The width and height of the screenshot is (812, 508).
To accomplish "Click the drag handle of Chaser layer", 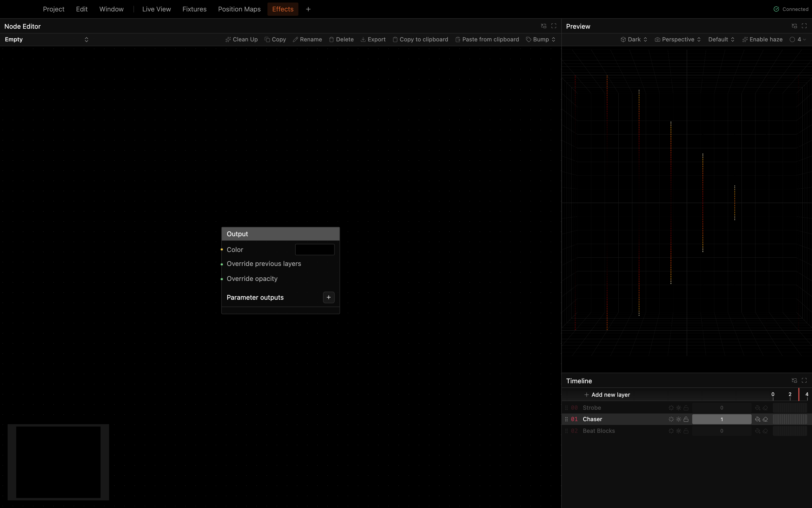I will click(566, 419).
